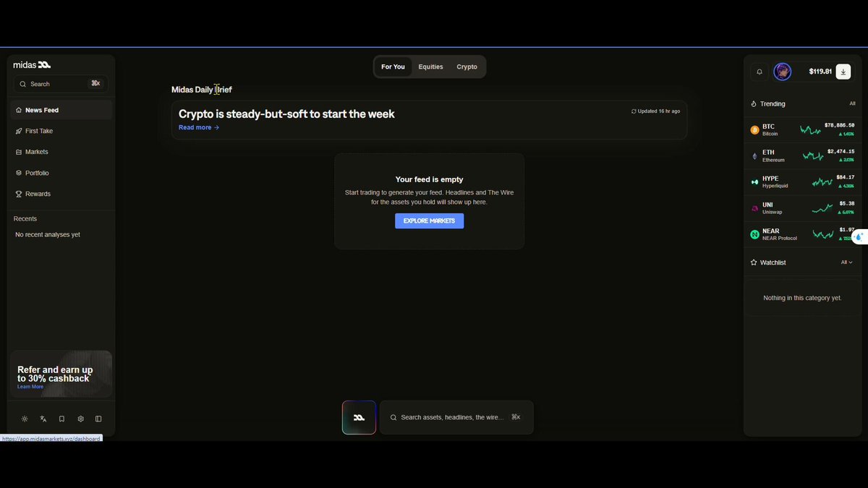This screenshot has width=868, height=488.
Task: Open the ETH sparkline chart
Action: 813,156
